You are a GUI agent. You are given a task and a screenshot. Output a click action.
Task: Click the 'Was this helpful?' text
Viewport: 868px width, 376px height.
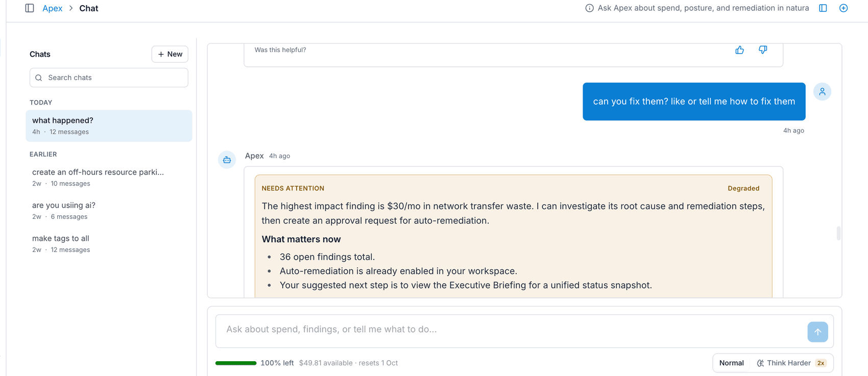click(280, 50)
